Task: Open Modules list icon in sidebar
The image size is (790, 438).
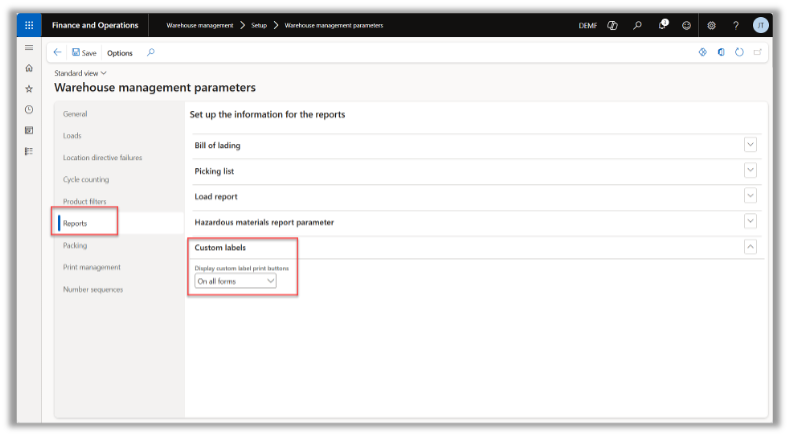Action: (x=29, y=151)
